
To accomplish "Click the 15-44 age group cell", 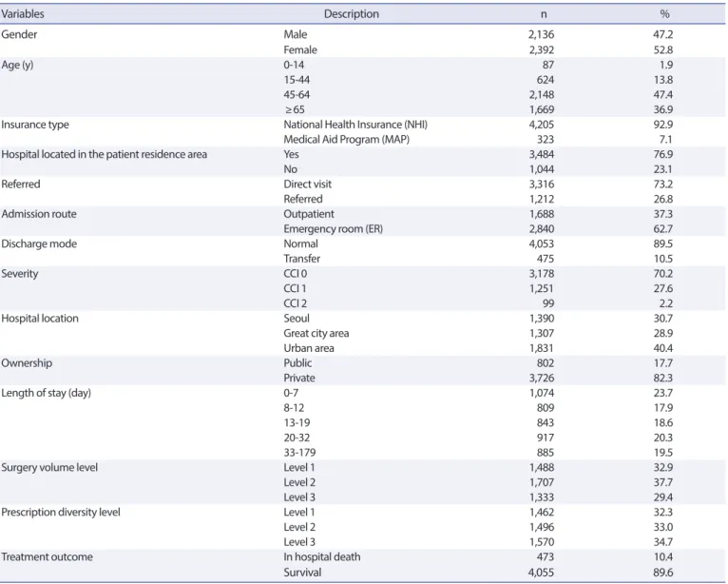I will click(297, 80).
